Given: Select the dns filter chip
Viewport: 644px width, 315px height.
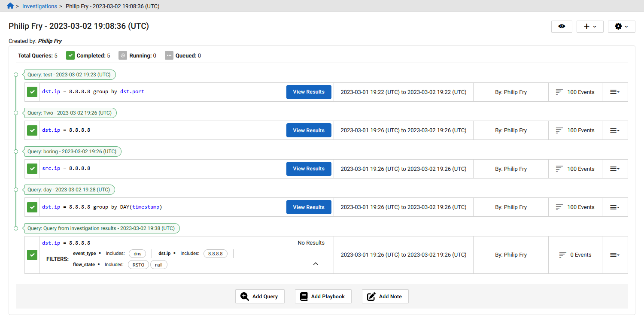Looking at the screenshot, I should pyautogui.click(x=137, y=253).
